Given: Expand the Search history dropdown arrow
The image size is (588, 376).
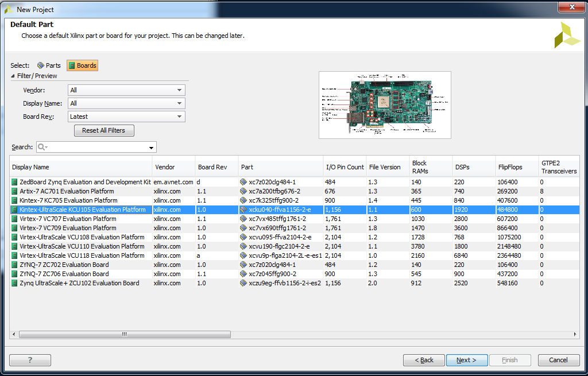Looking at the screenshot, I should [x=151, y=148].
